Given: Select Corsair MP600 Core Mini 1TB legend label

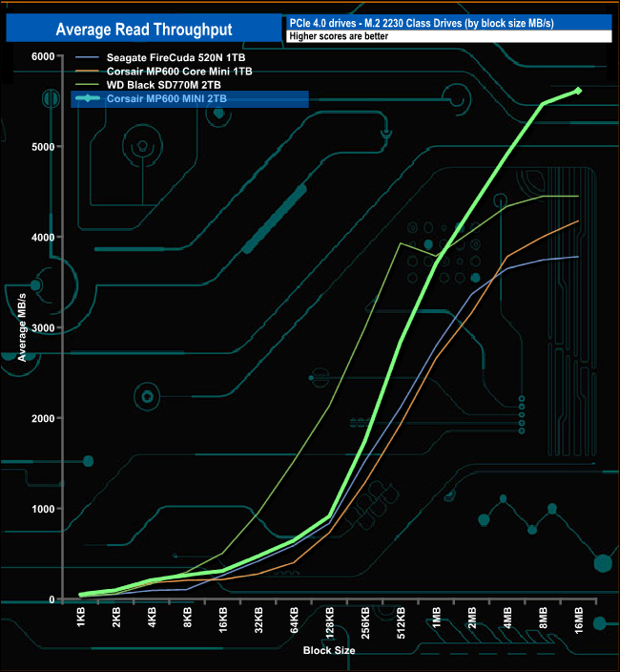Looking at the screenshot, I should click(179, 72).
